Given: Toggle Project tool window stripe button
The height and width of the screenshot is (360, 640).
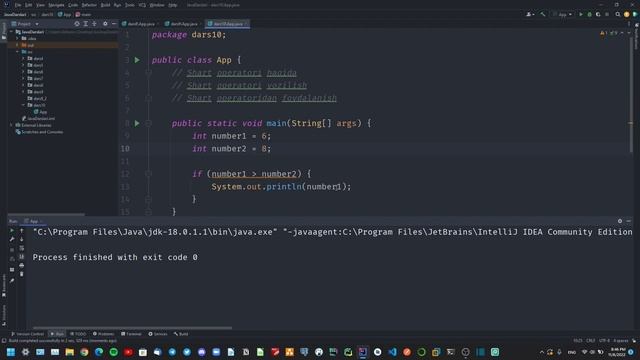Looking at the screenshot, I should [4, 31].
